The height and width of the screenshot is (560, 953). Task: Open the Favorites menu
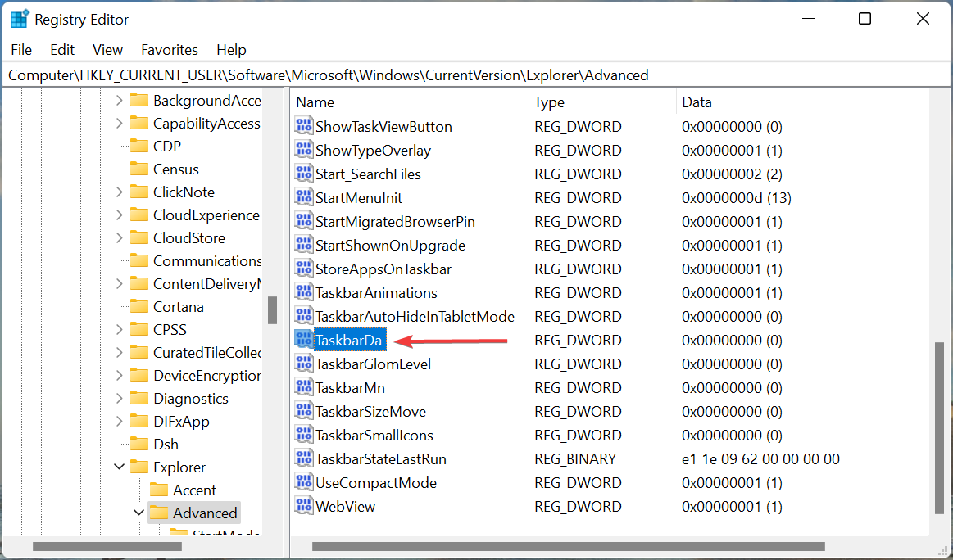click(x=170, y=50)
